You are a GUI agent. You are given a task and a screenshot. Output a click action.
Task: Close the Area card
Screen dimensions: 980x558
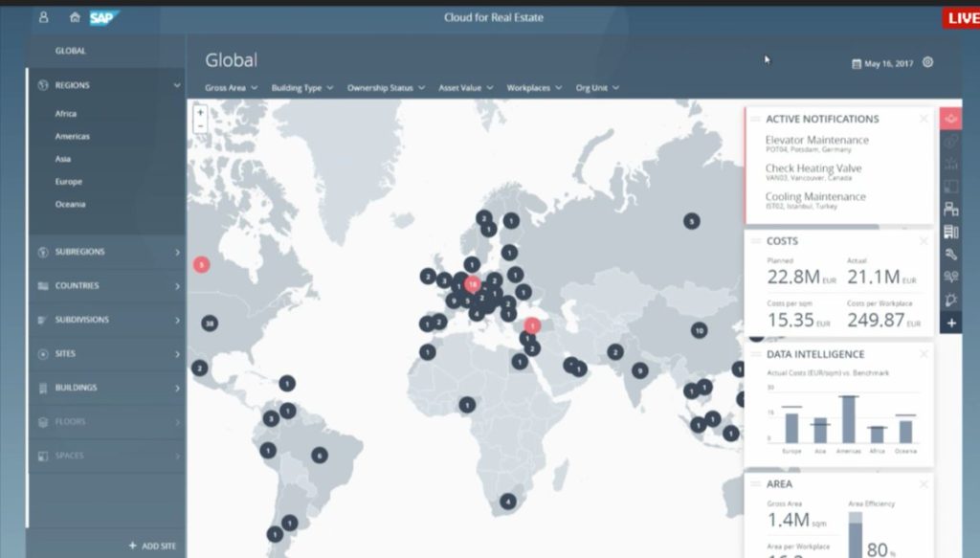click(924, 484)
